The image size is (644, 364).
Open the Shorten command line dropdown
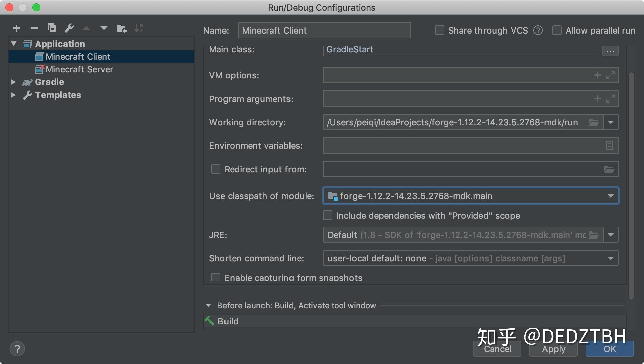(x=610, y=258)
